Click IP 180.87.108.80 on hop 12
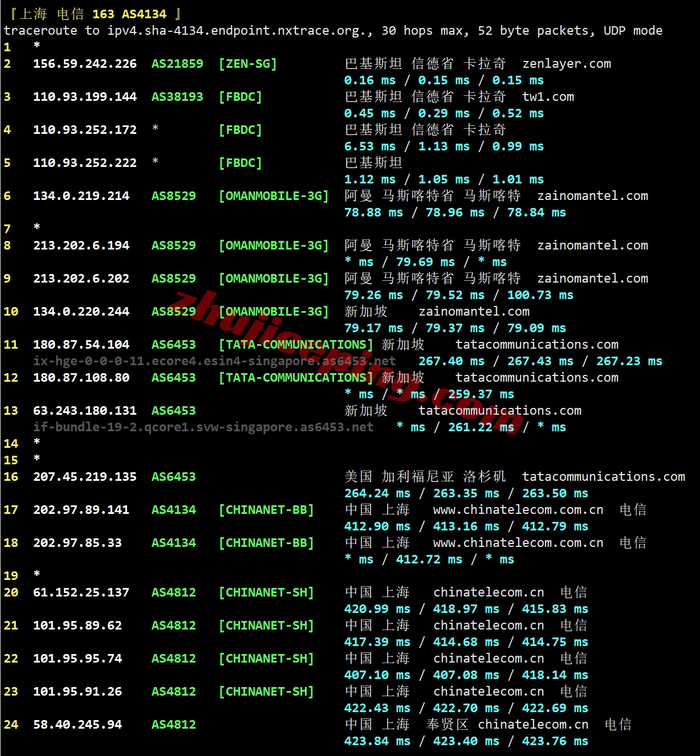Image resolution: width=700 pixels, height=756 pixels. [81, 378]
